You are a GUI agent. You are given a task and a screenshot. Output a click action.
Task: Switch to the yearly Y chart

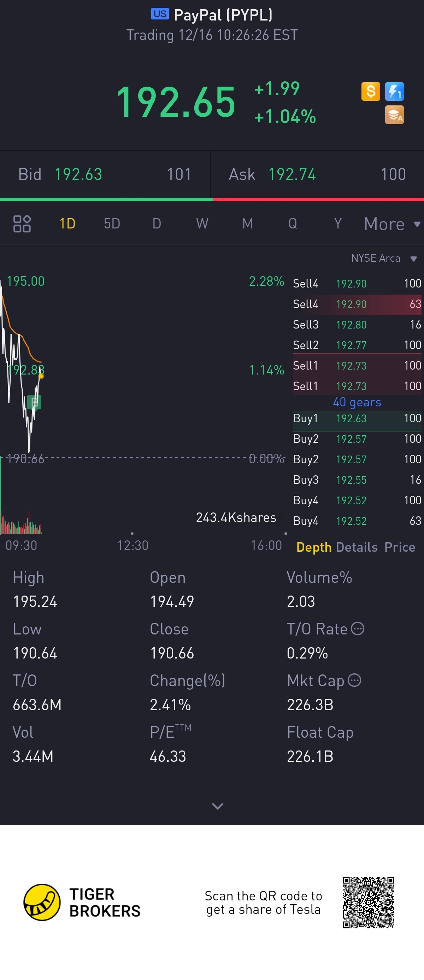(x=338, y=224)
